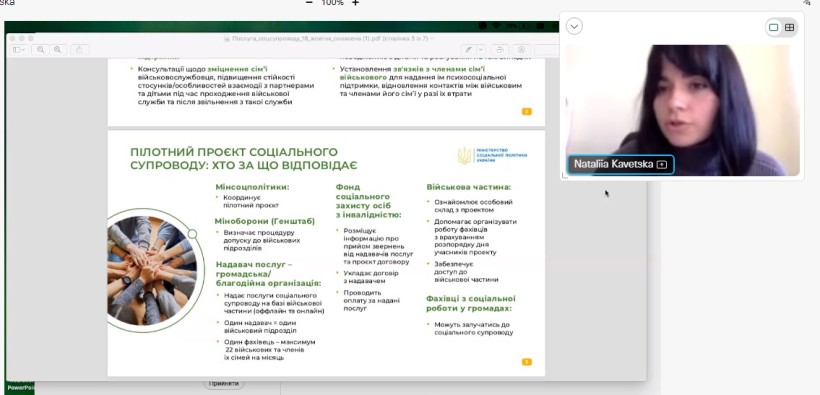Click the icon at the top-right window corner

(807, 3)
